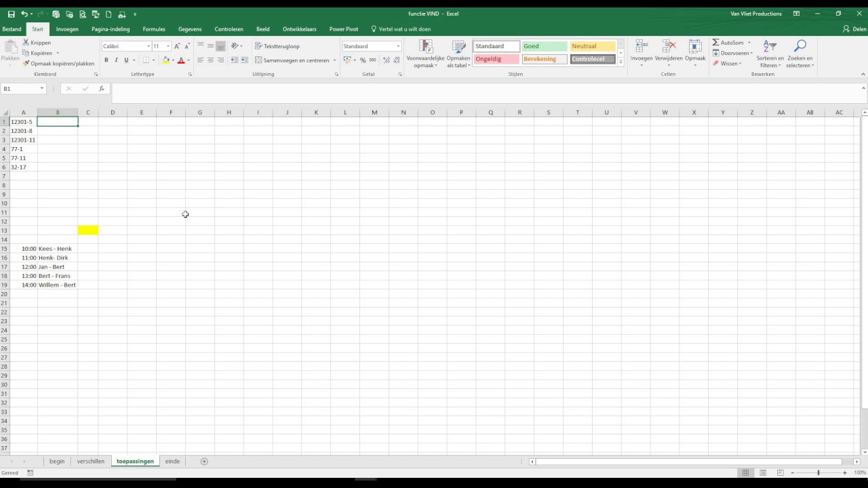Open Wissen clear dropdown
This screenshot has width=868, height=488.
click(x=727, y=64)
